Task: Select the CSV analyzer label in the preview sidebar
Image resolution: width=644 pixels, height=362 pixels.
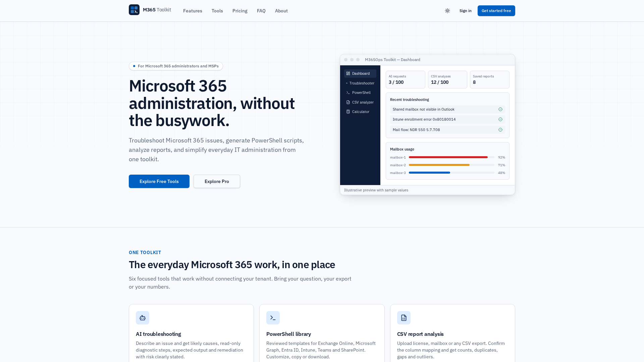Action: coord(363,102)
